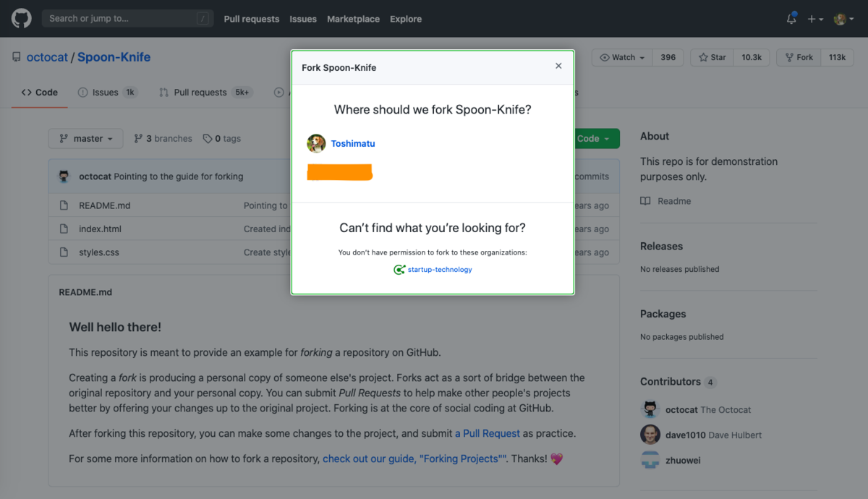Open the a Pull Request link
This screenshot has width=868, height=499.
(488, 433)
